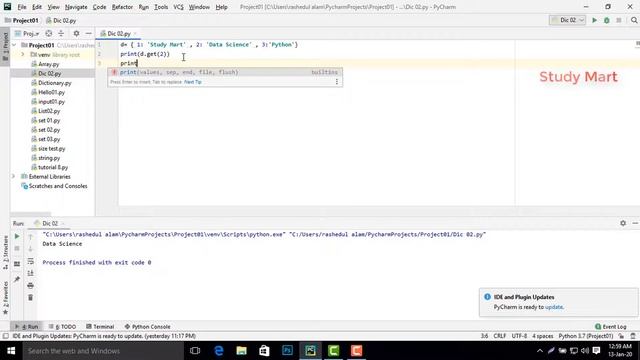Select print completion suggestion
Viewport: 640px width, 360px height.
click(225, 72)
